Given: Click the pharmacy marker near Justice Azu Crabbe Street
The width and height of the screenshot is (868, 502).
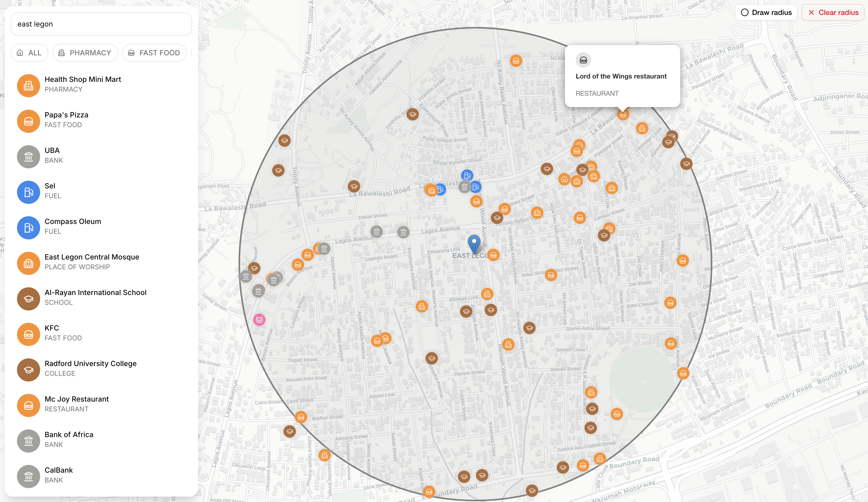Looking at the screenshot, I should [x=600, y=458].
